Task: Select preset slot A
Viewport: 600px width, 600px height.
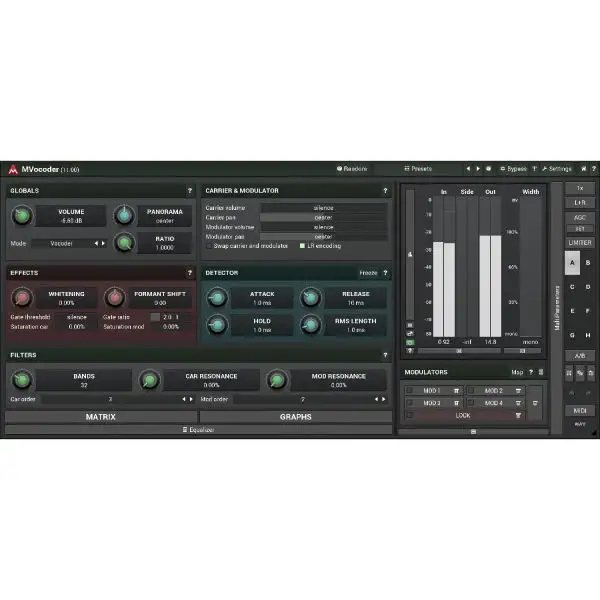Action: (x=572, y=263)
